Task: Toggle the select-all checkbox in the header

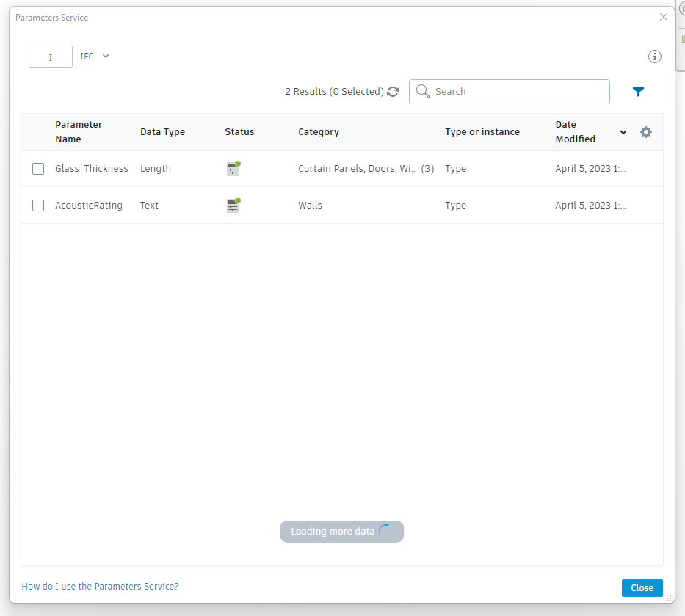Action: click(38, 132)
